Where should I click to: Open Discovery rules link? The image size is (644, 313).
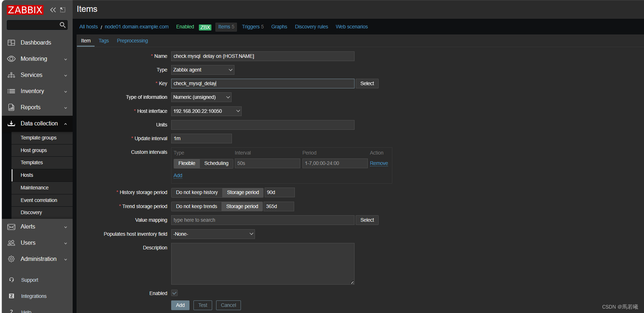click(x=311, y=27)
